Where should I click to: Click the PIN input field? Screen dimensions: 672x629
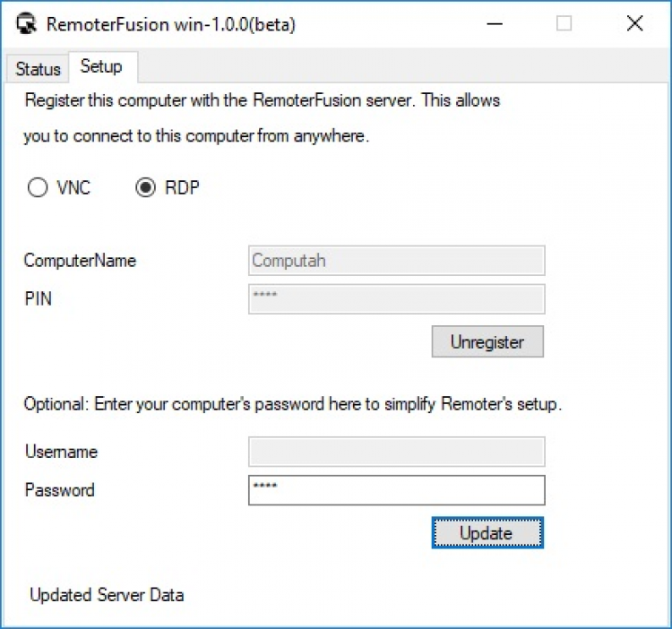click(x=396, y=299)
